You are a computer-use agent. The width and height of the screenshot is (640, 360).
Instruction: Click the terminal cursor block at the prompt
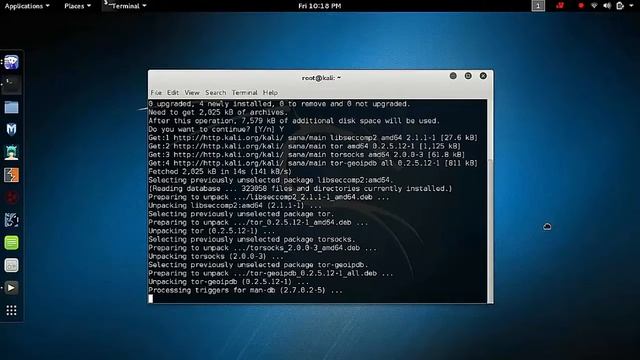[151, 299]
